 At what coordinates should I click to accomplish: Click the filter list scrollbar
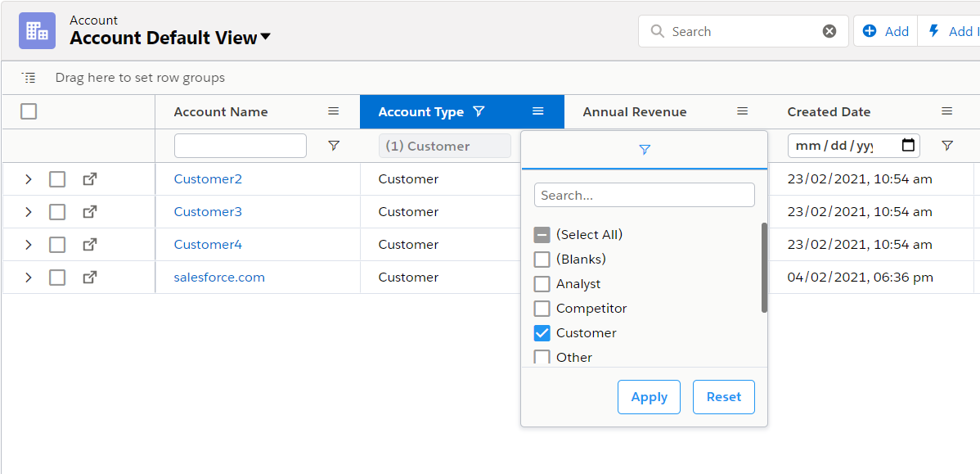pyautogui.click(x=764, y=268)
